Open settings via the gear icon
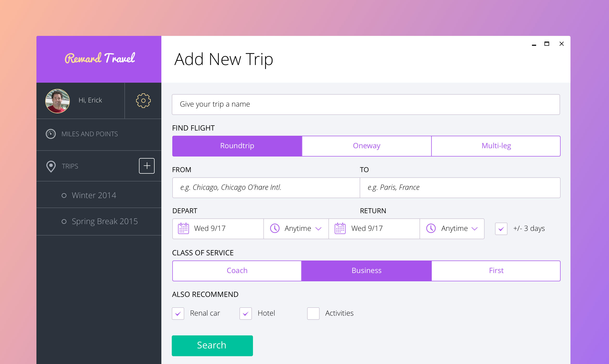609x364 pixels. click(143, 101)
